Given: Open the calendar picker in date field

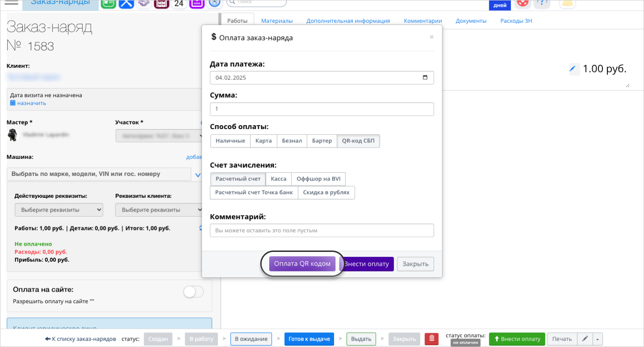Looking at the screenshot, I should click(425, 77).
